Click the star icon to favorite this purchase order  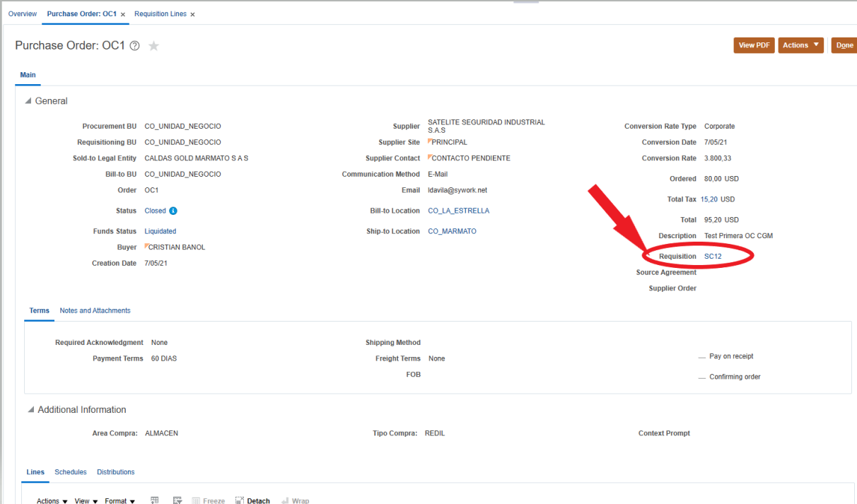pyautogui.click(x=153, y=46)
